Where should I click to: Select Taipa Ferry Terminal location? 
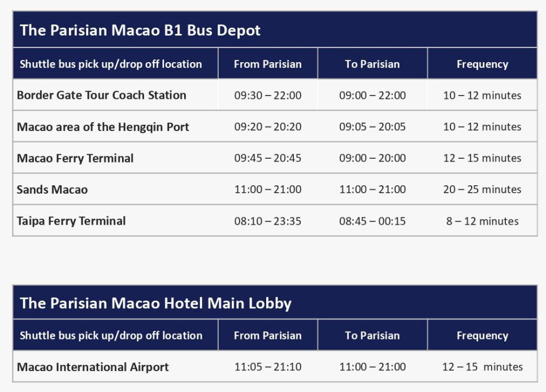71,221
